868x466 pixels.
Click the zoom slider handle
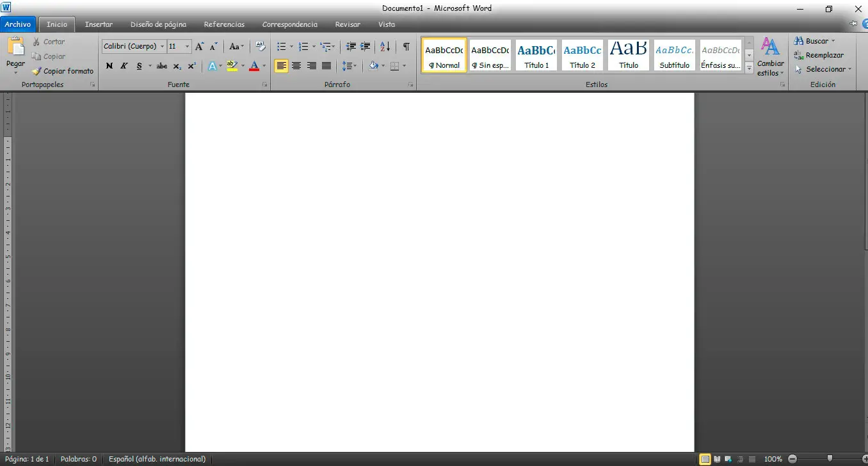pyautogui.click(x=830, y=459)
